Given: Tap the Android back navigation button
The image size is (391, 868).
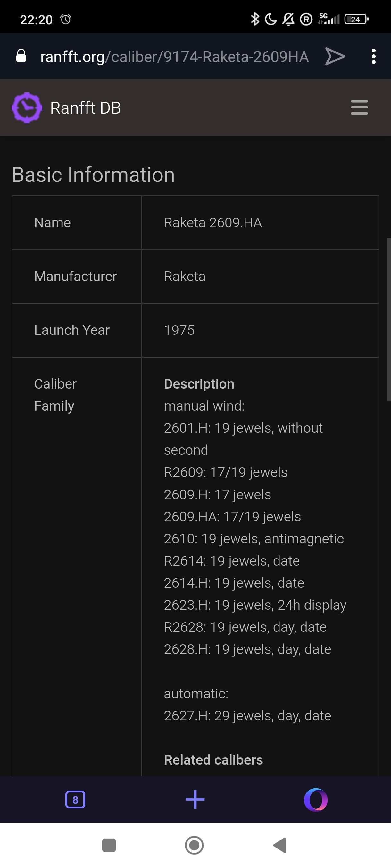Looking at the screenshot, I should click(280, 845).
